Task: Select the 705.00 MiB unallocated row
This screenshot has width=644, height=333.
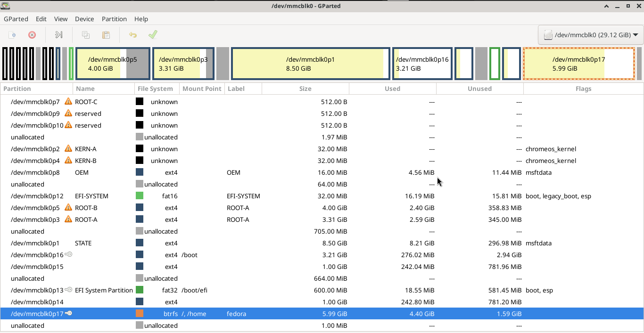Action: (322, 231)
